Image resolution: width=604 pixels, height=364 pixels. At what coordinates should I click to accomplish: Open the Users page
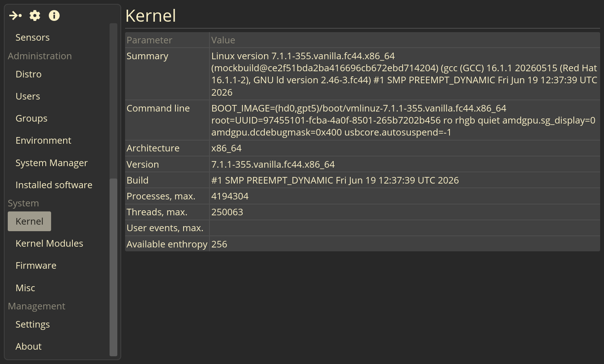[28, 96]
